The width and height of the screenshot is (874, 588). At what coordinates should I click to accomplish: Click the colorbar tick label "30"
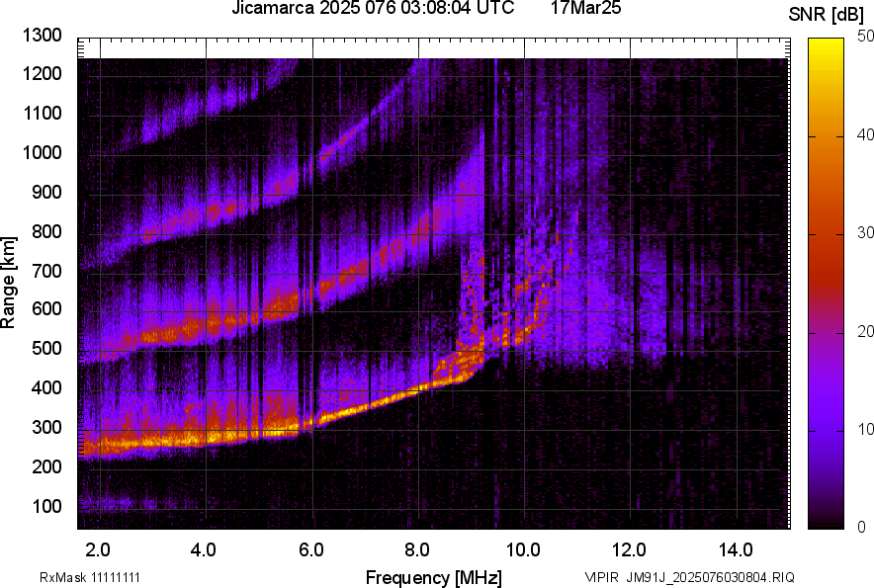(x=866, y=233)
